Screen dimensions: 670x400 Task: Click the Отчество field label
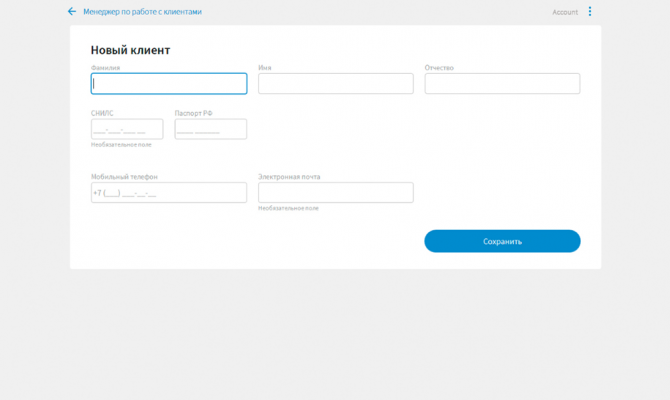tap(439, 68)
